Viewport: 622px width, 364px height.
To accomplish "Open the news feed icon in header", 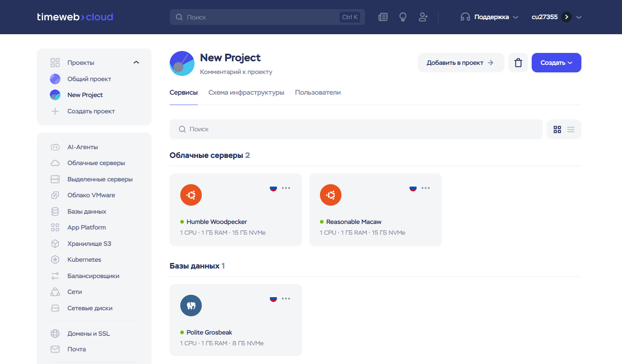I will 383,17.
